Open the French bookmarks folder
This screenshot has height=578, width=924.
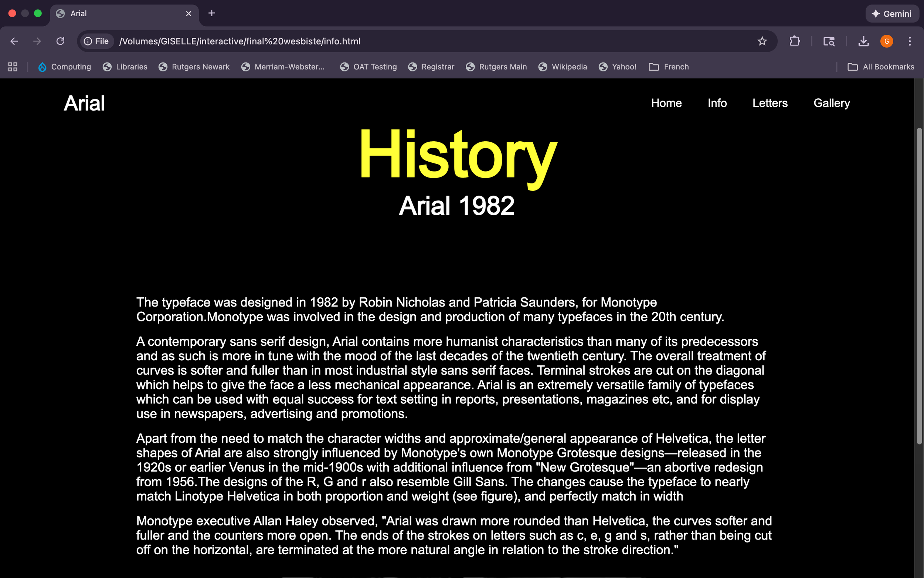tap(675, 67)
